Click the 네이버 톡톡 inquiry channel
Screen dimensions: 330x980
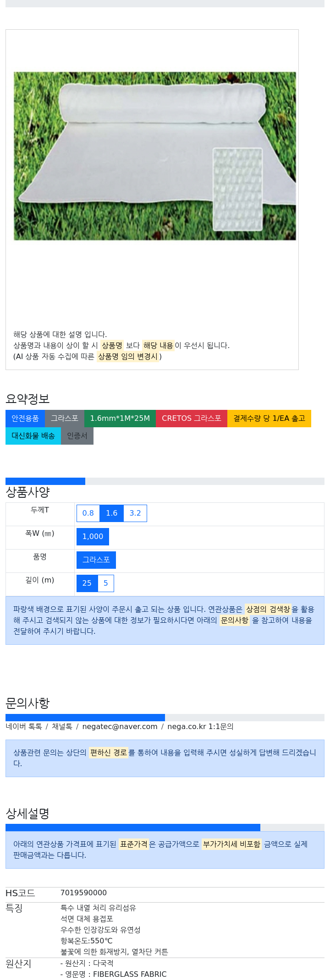pos(24,727)
